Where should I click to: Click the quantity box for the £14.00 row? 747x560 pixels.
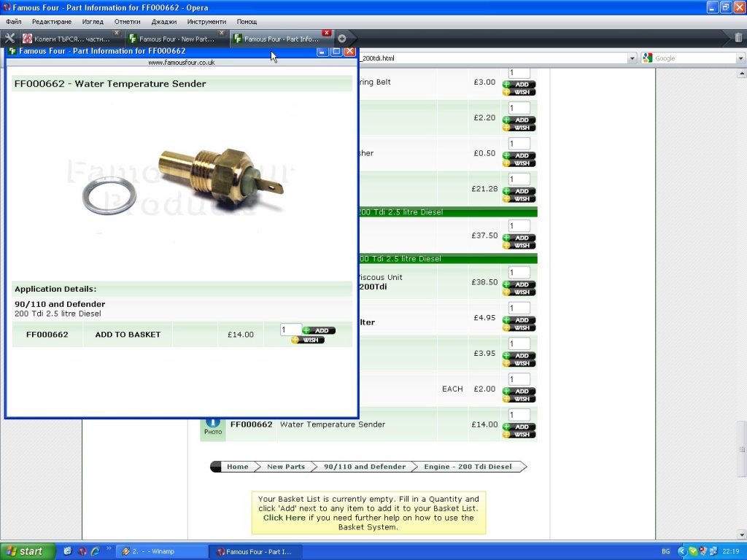click(519, 415)
